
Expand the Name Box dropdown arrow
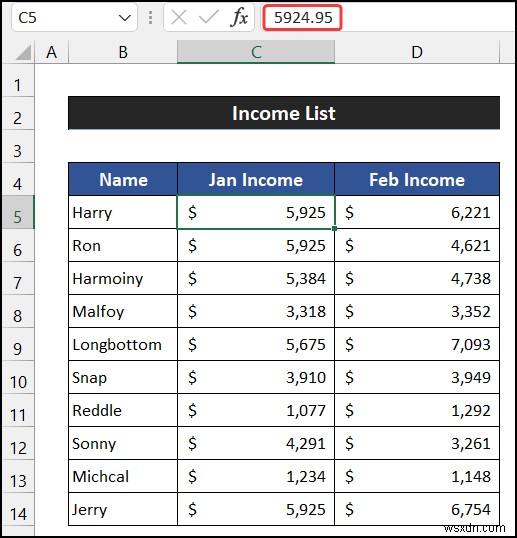(124, 18)
